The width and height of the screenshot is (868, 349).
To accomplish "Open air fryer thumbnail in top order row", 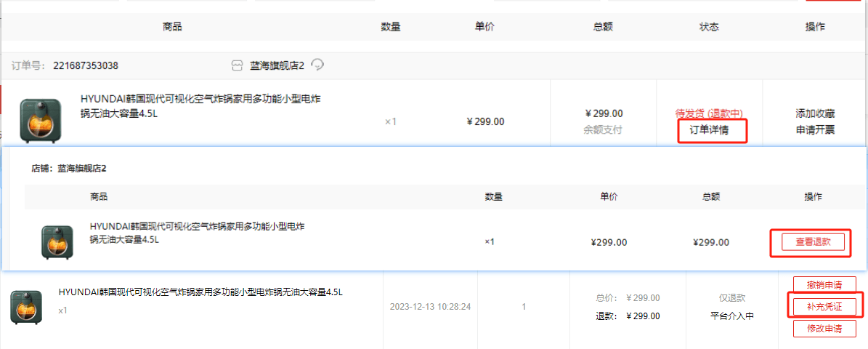I will coord(41,121).
